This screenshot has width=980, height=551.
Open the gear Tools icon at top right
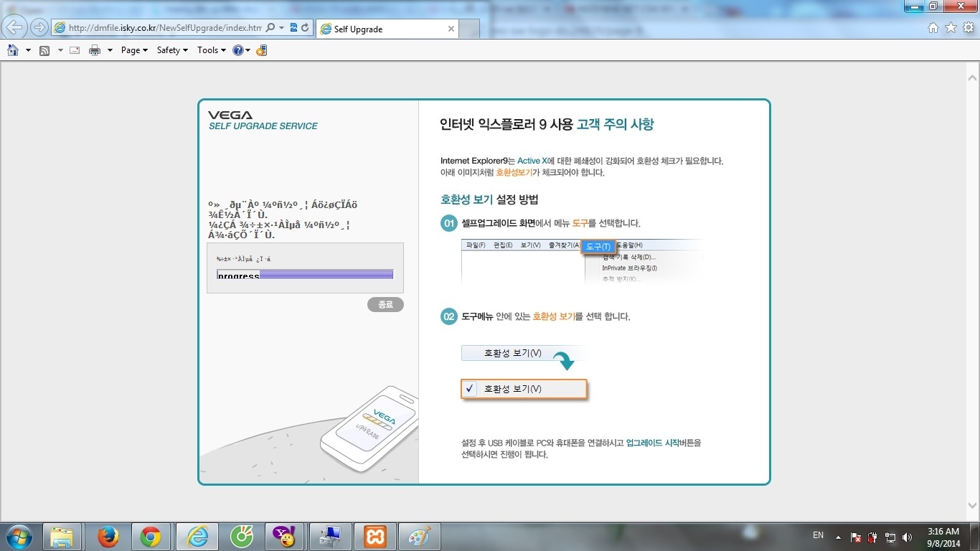968,27
